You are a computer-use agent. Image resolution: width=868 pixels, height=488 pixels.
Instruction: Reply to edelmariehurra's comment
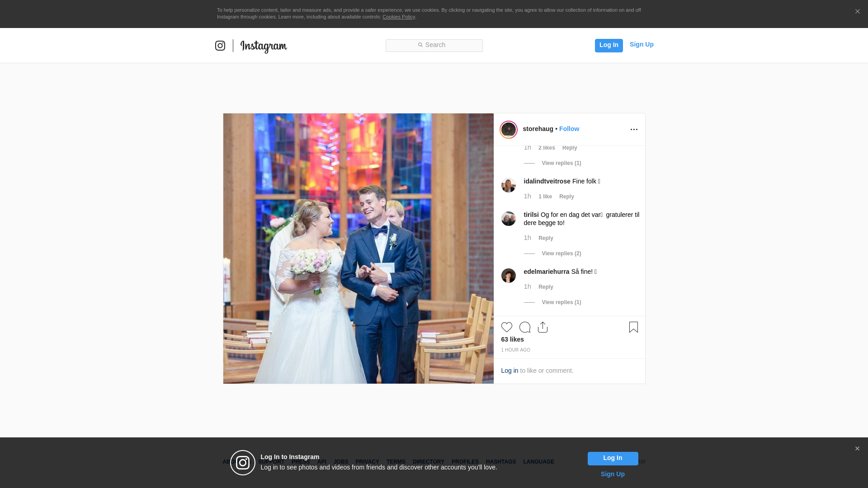tap(546, 287)
